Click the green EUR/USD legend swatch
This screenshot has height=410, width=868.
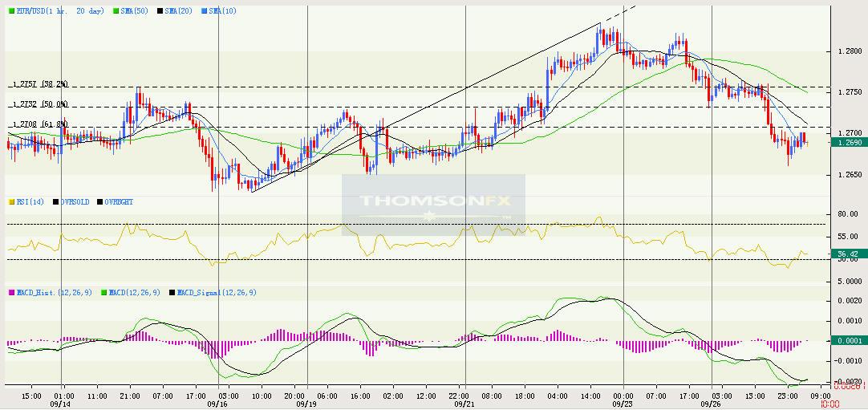pyautogui.click(x=10, y=10)
